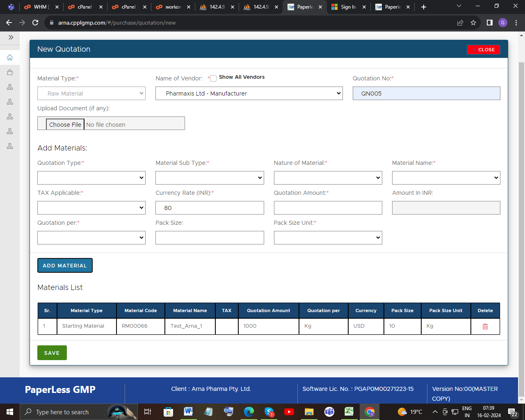Viewport: 525px width, 420px height.
Task: Select the Pack Size Unit dropdown
Action: (x=328, y=238)
